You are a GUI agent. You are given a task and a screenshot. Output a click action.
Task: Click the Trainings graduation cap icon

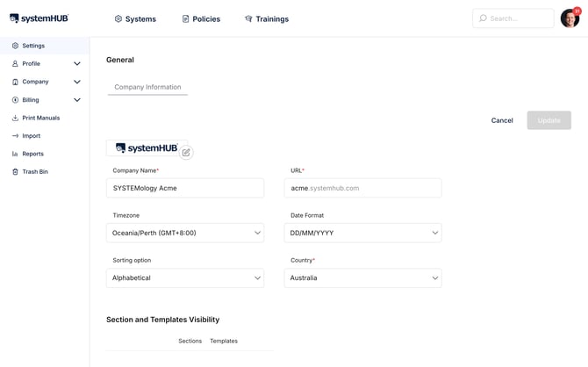(x=248, y=18)
